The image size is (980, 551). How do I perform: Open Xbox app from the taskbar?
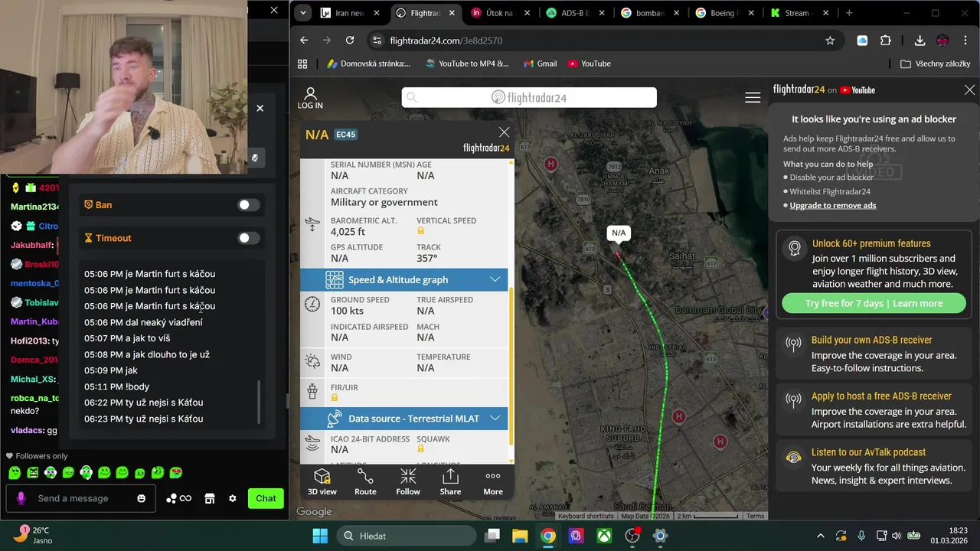click(604, 536)
